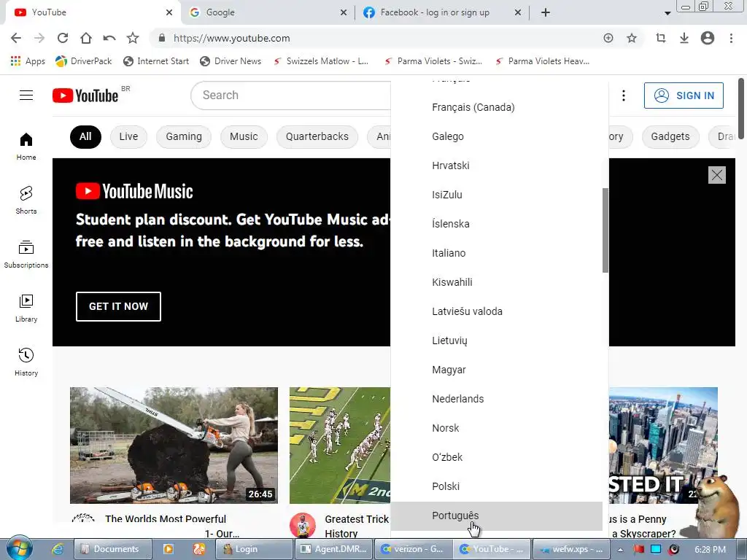Screen dimensions: 747x560
Task: Open the chainsaw video thumbnail
Action: click(x=174, y=446)
